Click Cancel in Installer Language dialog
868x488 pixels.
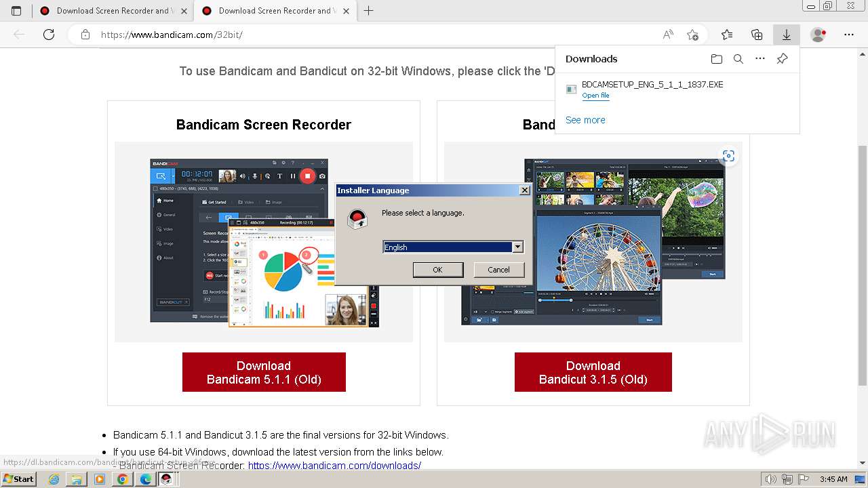pyautogui.click(x=498, y=270)
